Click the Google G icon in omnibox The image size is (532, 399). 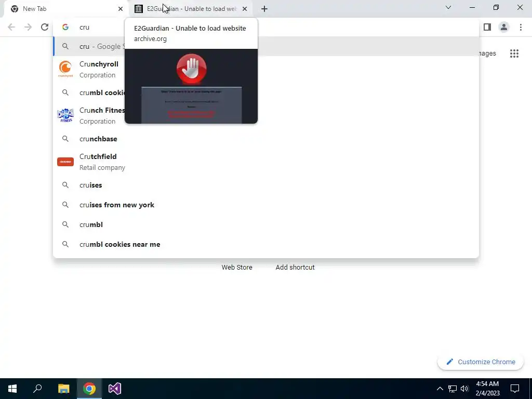[x=65, y=27]
